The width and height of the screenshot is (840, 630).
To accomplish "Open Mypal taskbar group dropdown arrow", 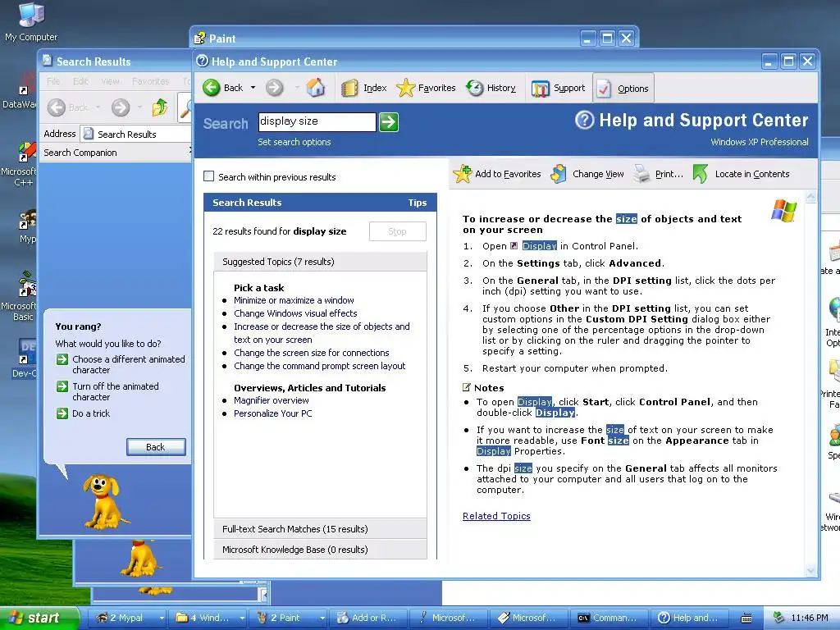I will (x=162, y=619).
